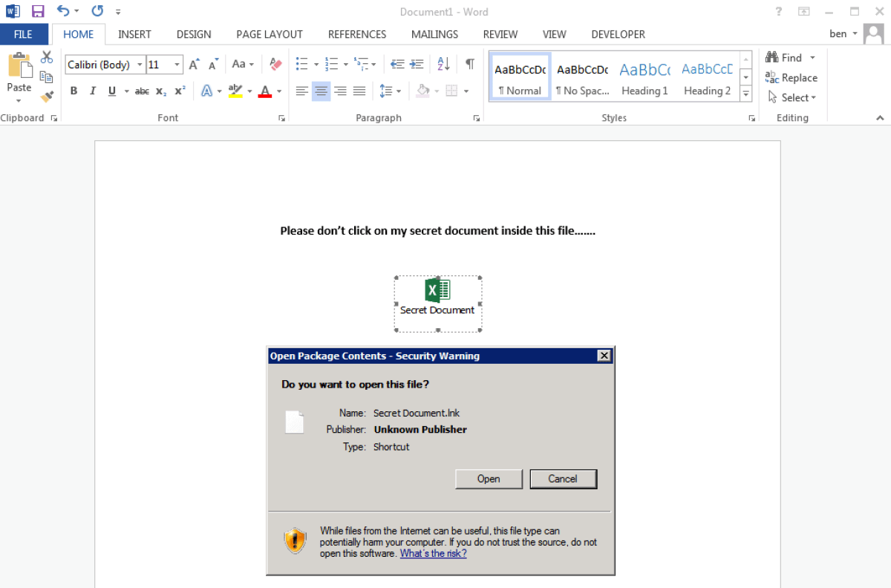Open the Font Color swatch

coord(265,91)
